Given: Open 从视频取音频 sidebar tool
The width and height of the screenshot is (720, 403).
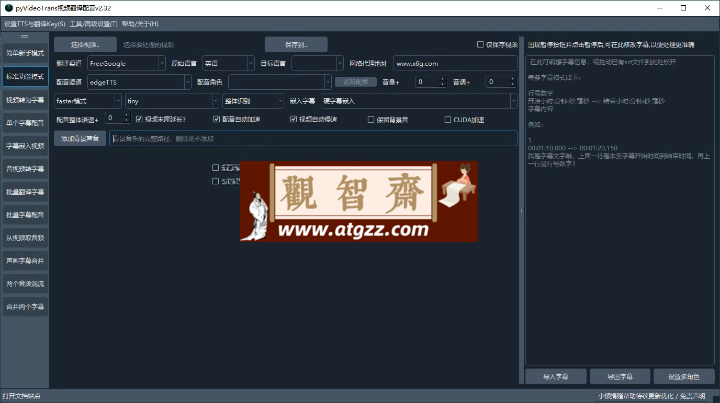Looking at the screenshot, I should [x=25, y=237].
